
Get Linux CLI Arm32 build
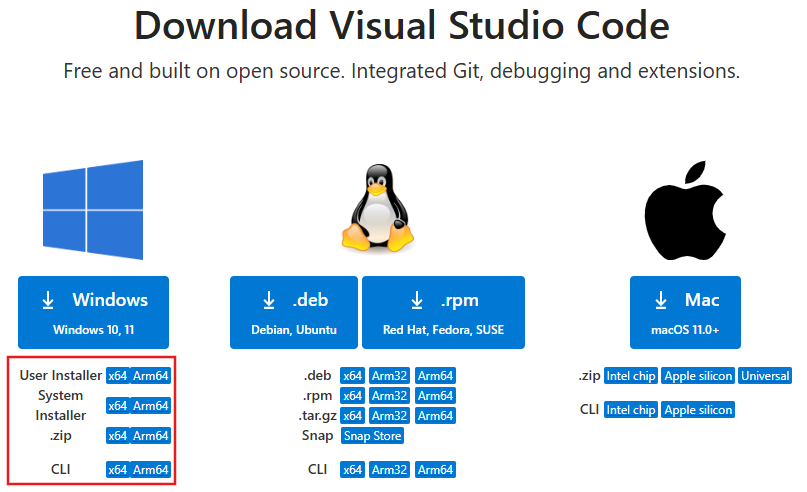pos(390,470)
